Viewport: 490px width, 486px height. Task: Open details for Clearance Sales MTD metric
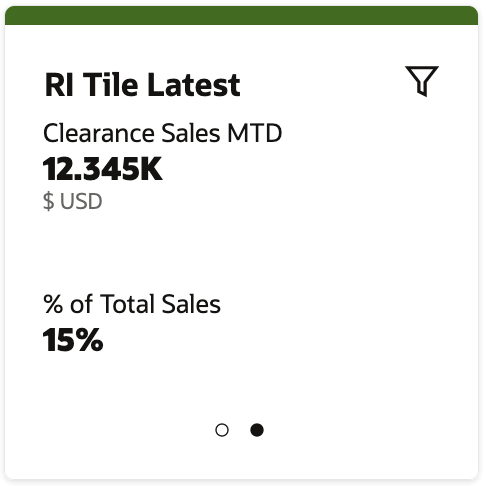click(163, 133)
